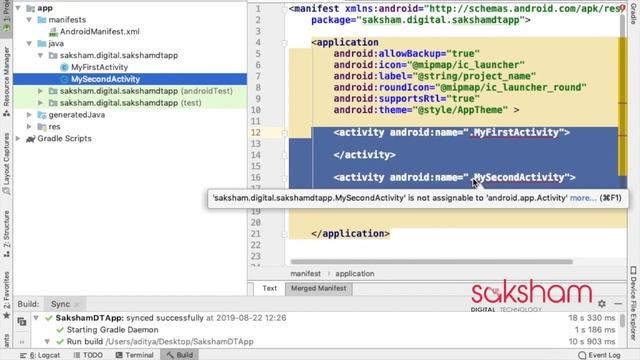
Task: Collapse SakshamDTApp sync result node
Action: [x=36, y=318]
